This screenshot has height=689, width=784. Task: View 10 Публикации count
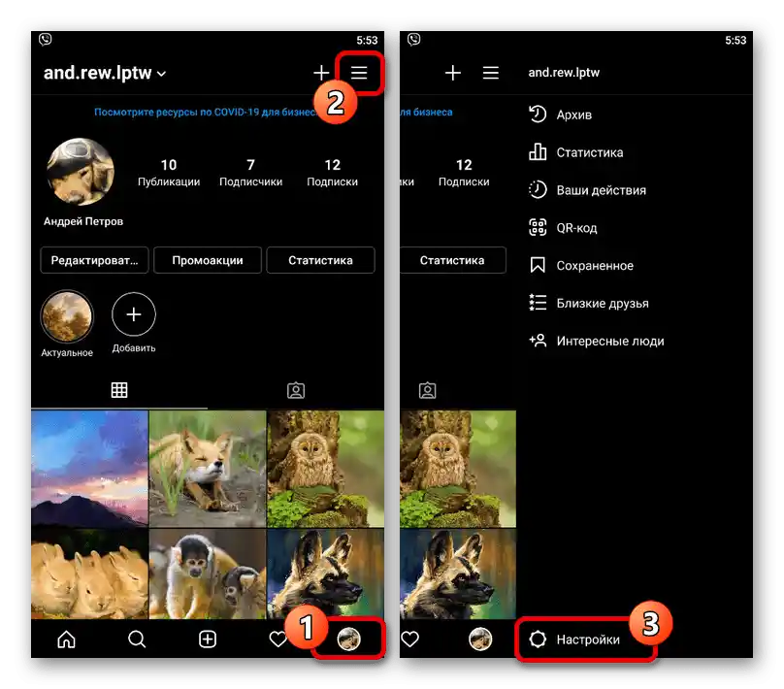coord(169,173)
